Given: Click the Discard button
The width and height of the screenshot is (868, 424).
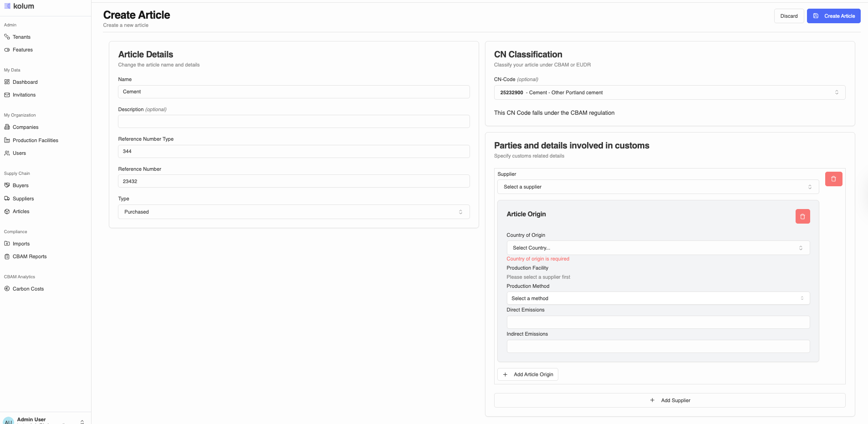Looking at the screenshot, I should click(x=789, y=16).
